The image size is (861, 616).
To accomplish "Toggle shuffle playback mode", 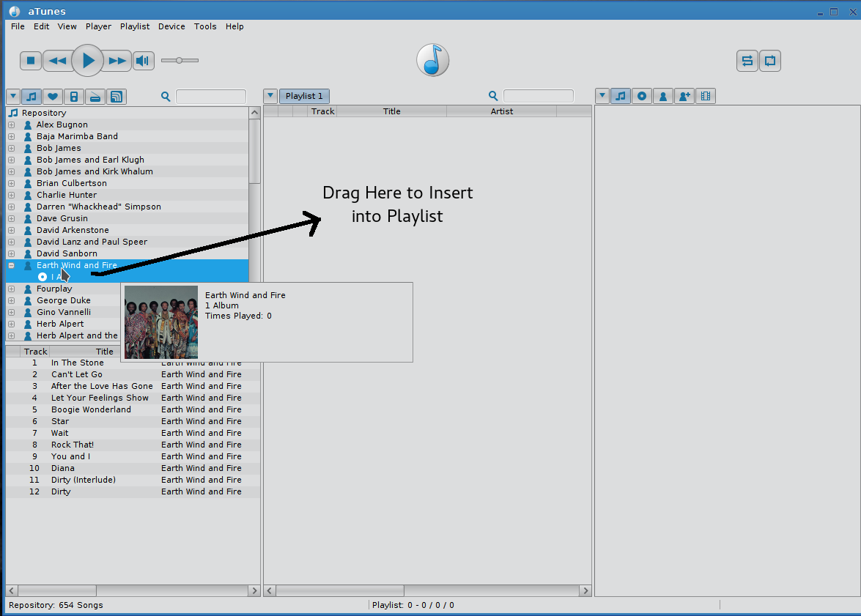I will pyautogui.click(x=747, y=61).
